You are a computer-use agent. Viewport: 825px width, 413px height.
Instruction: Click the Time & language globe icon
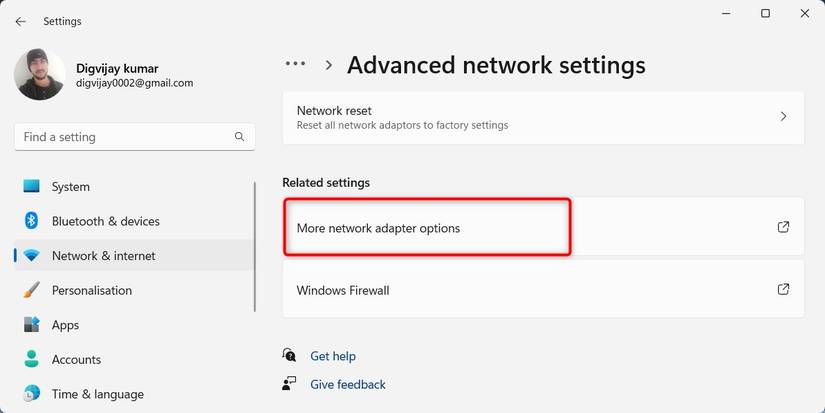(x=32, y=394)
